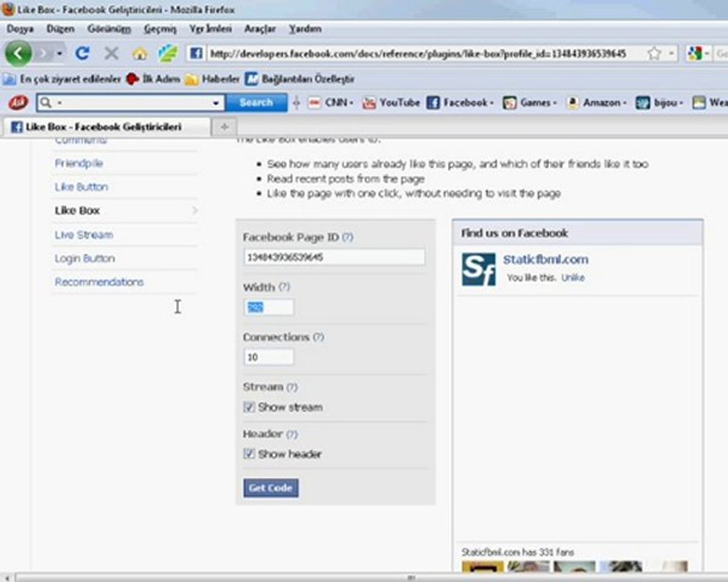Open the Bağlantıları Özelleştir bookmark
Viewport: 728px width, 582px height.
coord(300,79)
